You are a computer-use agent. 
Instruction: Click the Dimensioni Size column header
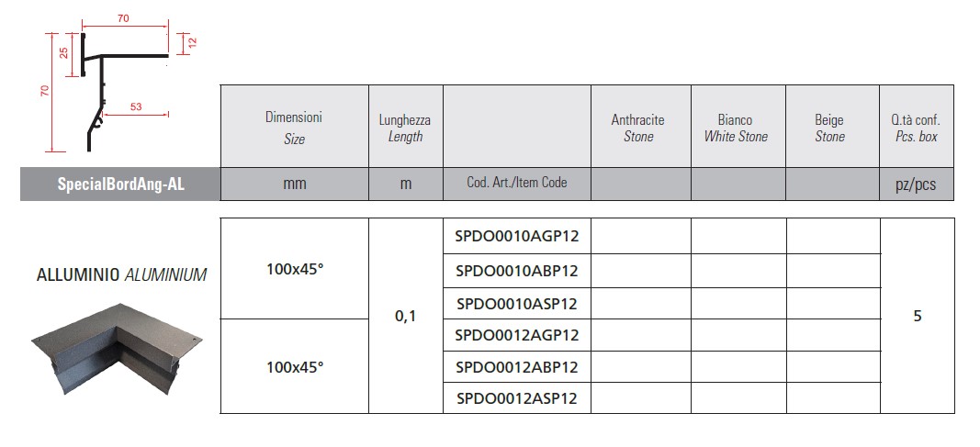pyautogui.click(x=294, y=128)
